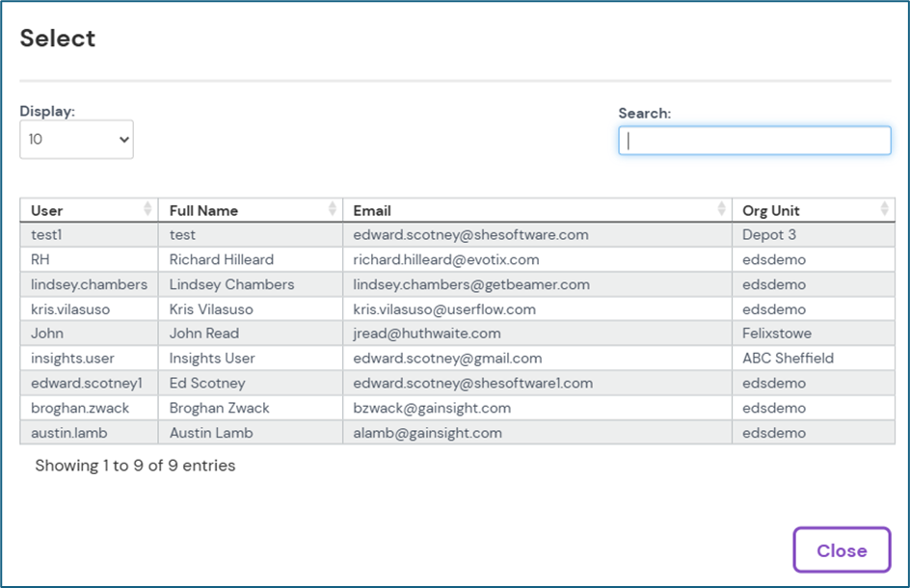The height and width of the screenshot is (588, 910).
Task: Select John Read's row
Action: 203,334
